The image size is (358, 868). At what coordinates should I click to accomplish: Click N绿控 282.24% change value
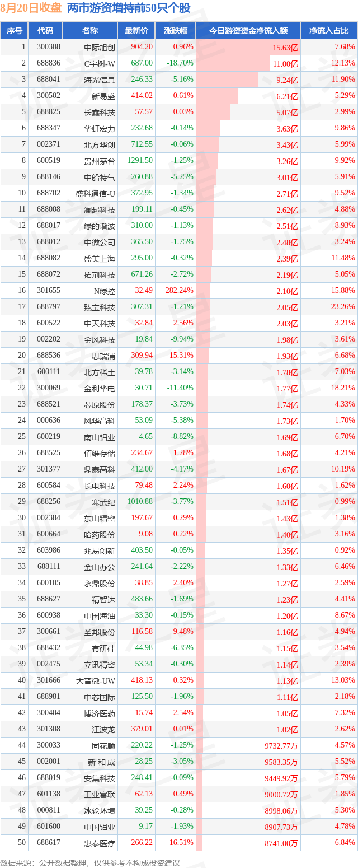[177, 291]
